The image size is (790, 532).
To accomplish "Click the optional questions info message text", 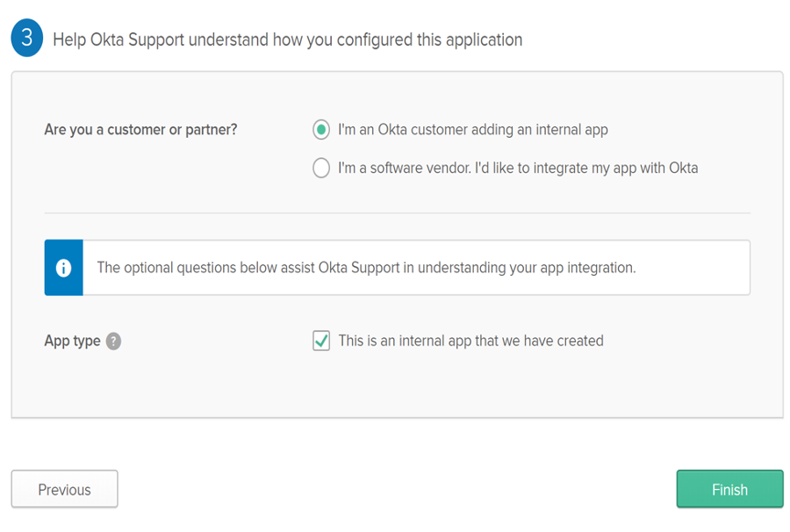I will pos(366,268).
